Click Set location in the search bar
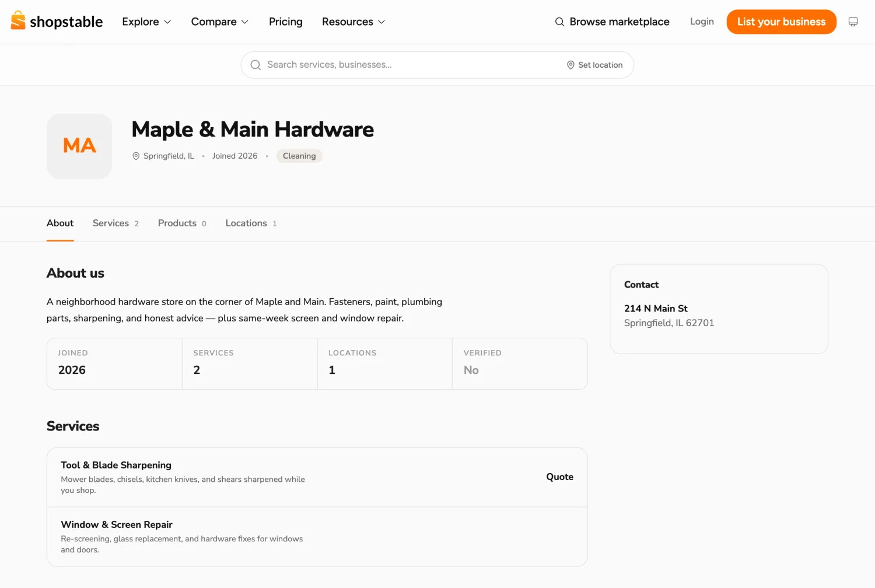This screenshot has width=875, height=588. click(x=595, y=65)
